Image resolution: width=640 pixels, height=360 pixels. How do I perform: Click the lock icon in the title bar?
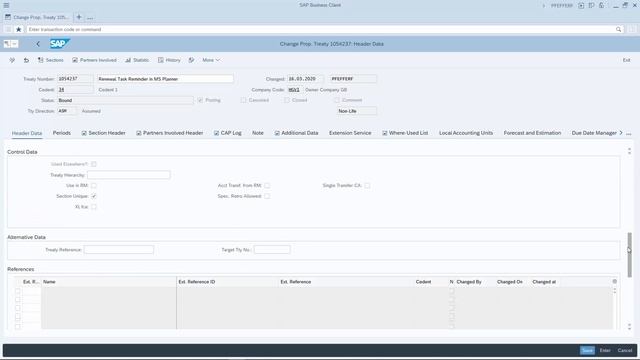click(602, 6)
